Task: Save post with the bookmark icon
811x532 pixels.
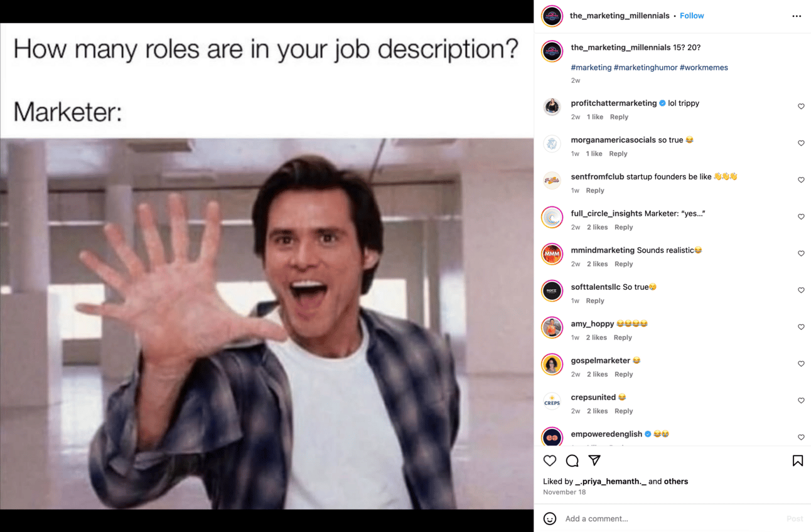Action: pyautogui.click(x=798, y=461)
